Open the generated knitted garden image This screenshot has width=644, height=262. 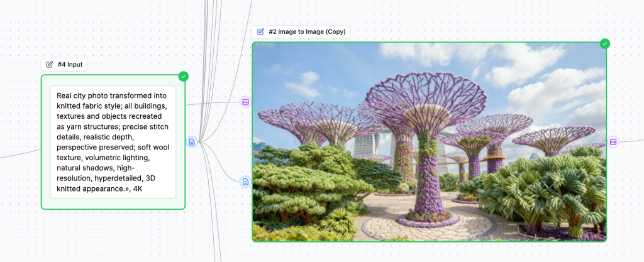coord(429,142)
